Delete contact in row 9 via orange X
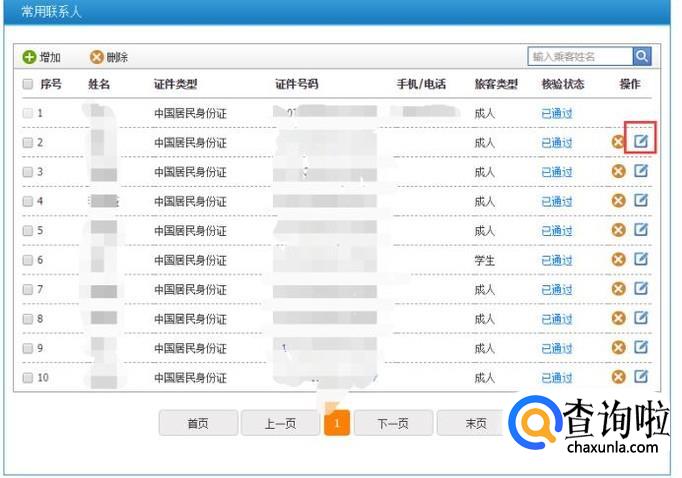The image size is (682, 478). coord(618,348)
